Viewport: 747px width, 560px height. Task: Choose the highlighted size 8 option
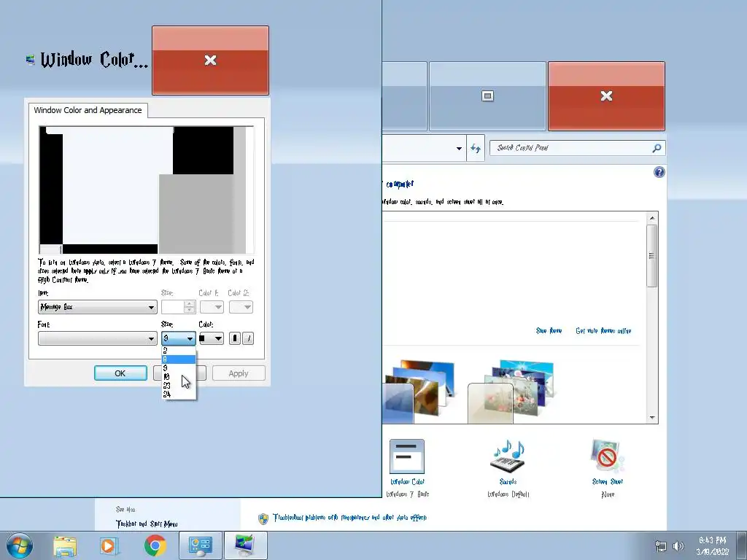[x=179, y=359]
